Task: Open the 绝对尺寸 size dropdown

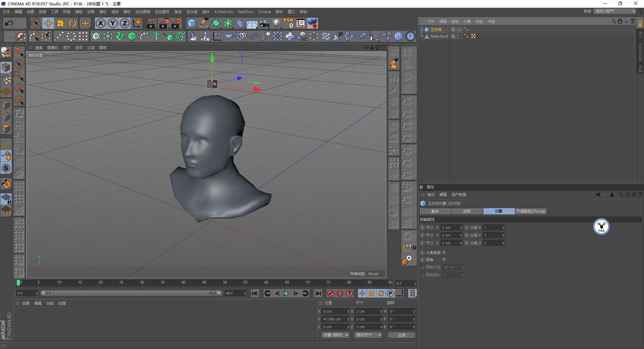Action: (368, 335)
